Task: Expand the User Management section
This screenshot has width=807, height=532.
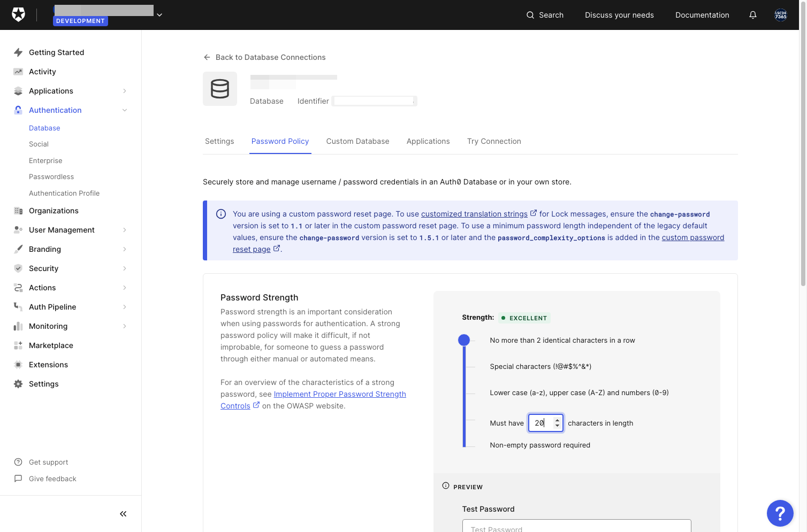Action: pos(125,230)
